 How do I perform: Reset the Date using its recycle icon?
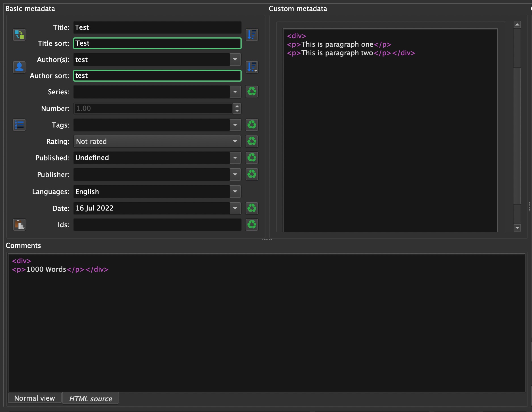tap(252, 208)
